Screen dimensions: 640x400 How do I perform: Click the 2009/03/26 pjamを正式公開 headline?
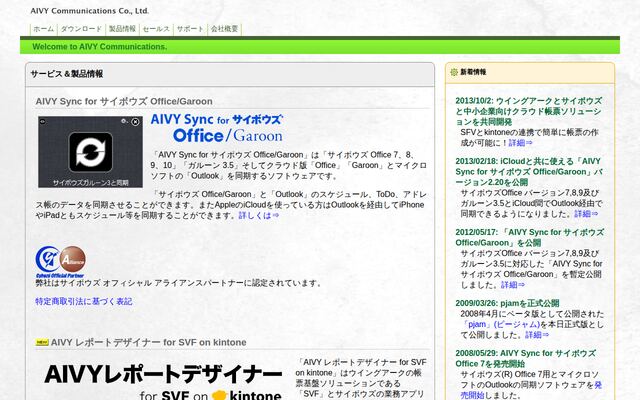point(507,303)
